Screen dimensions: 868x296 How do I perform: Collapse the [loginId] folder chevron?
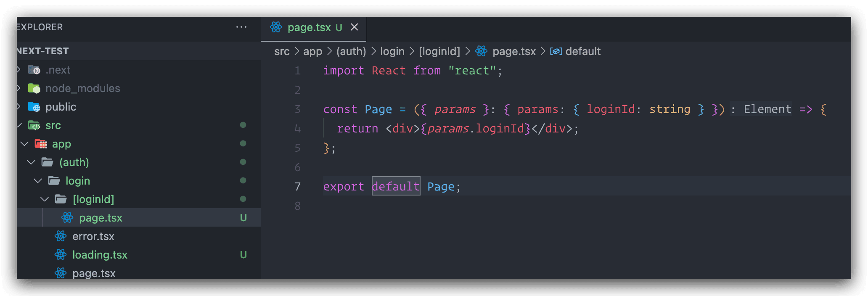pos(45,199)
